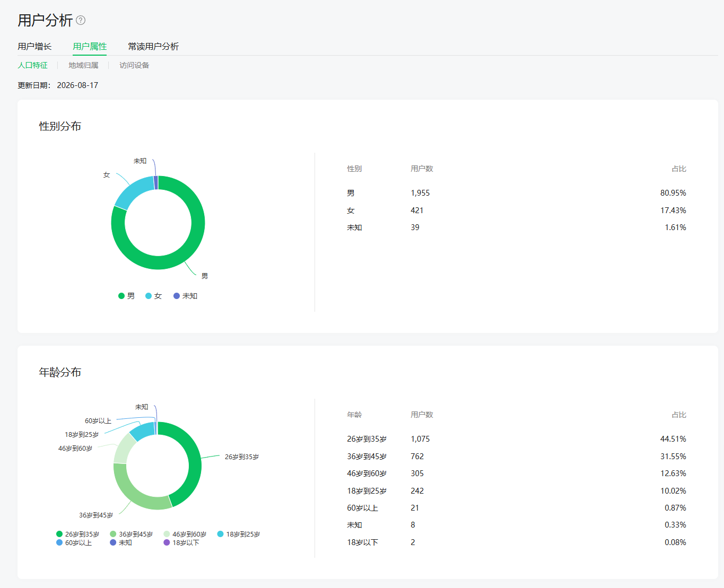724x588 pixels.
Task: Click the 60岁以上 row label in age table
Action: click(362, 508)
